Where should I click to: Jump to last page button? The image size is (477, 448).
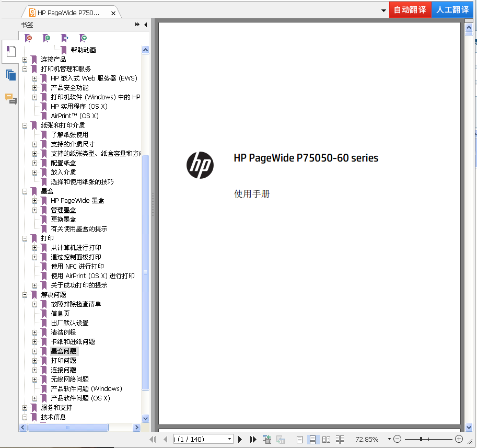click(x=253, y=439)
